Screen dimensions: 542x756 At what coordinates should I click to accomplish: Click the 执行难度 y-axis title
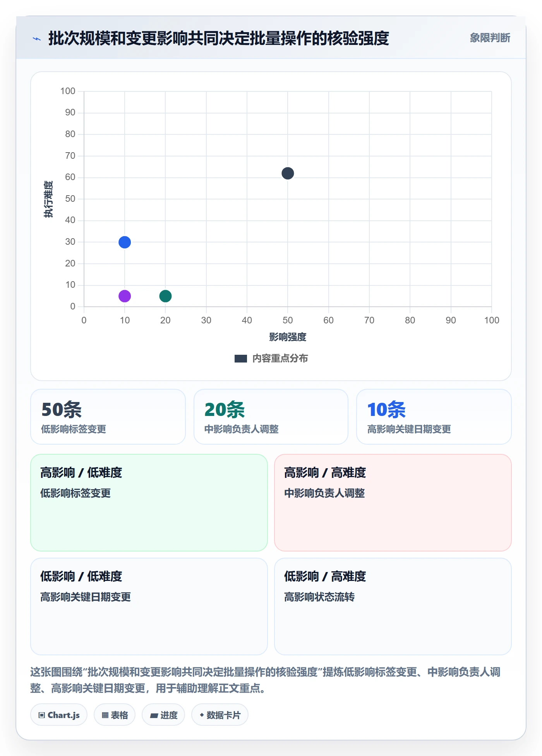pyautogui.click(x=48, y=199)
